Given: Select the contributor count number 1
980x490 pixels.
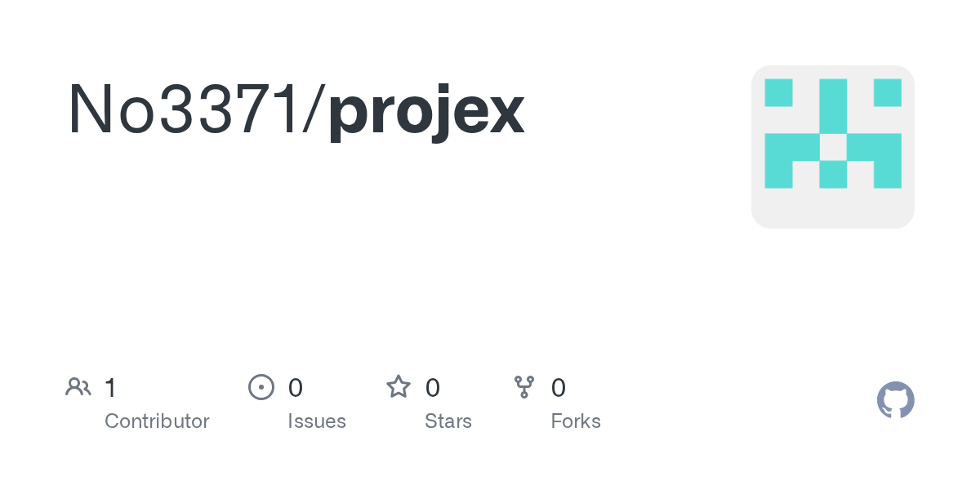Looking at the screenshot, I should tap(111, 388).
